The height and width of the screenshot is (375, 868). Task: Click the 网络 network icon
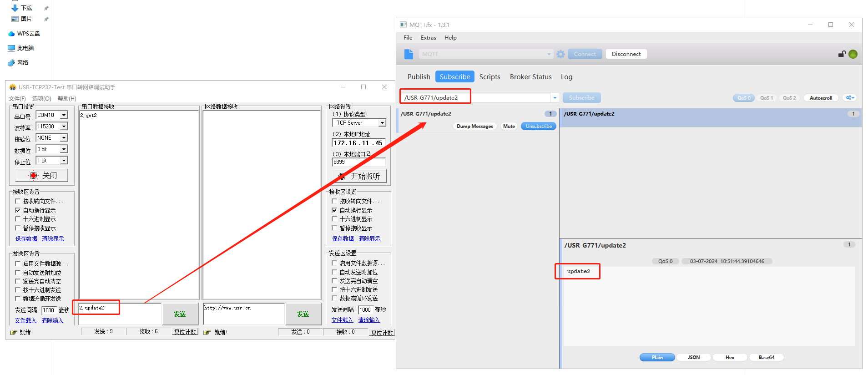click(x=11, y=63)
